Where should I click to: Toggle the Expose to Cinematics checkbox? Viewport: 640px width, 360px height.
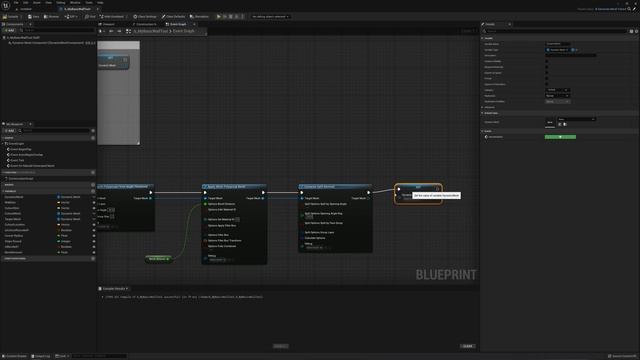[x=547, y=84]
